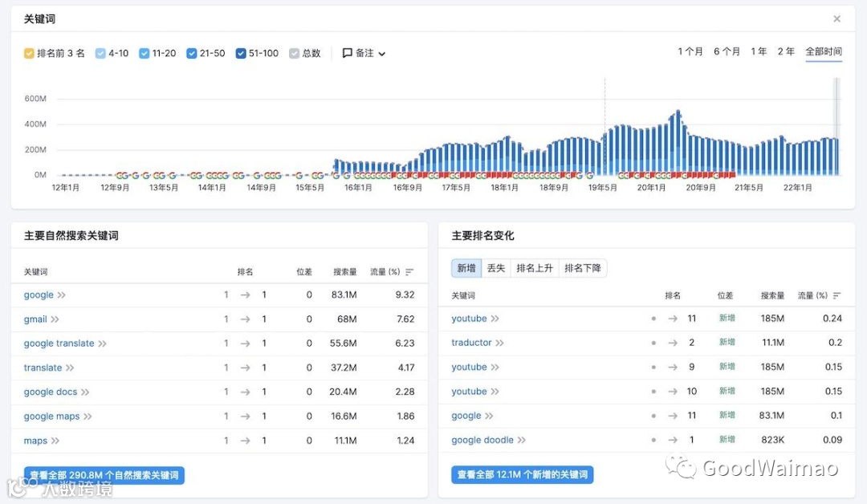Select the 2 年 time range
The width and height of the screenshot is (867, 504).
coord(786,51)
